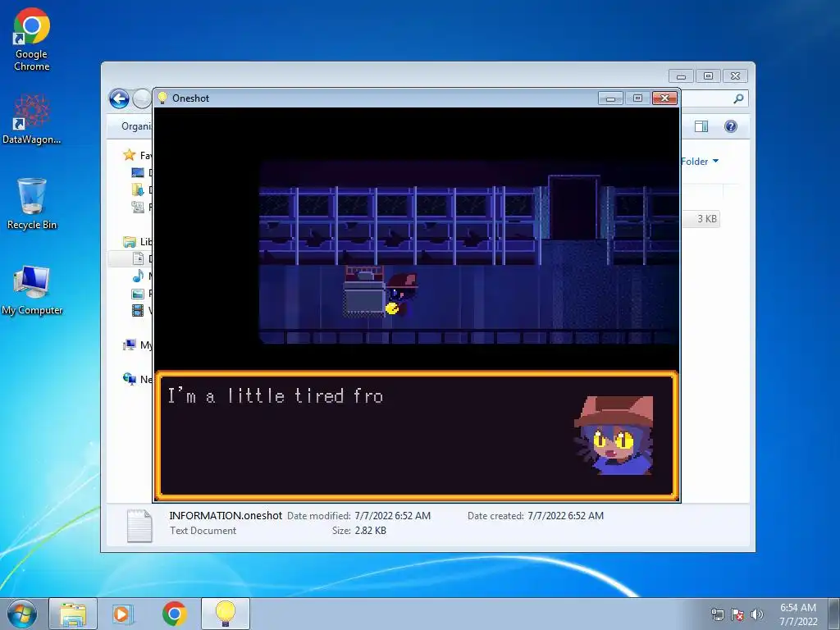Viewport: 840px width, 630px height.
Task: Open the Recycle Bin icon
Action: pyautogui.click(x=32, y=203)
